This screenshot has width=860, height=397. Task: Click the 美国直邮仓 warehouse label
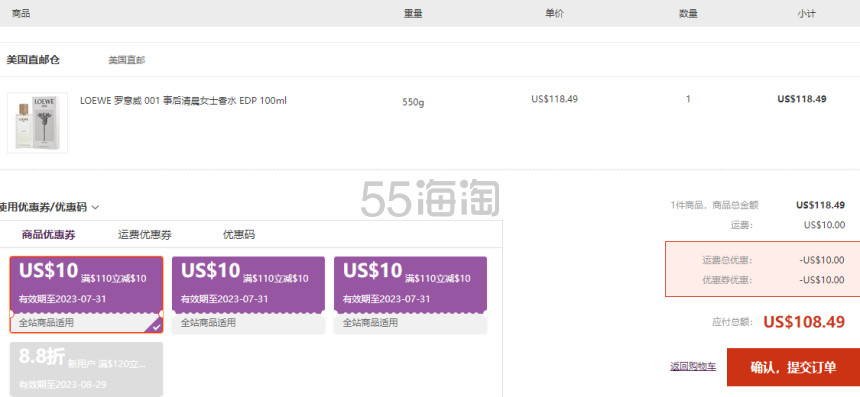[33, 60]
